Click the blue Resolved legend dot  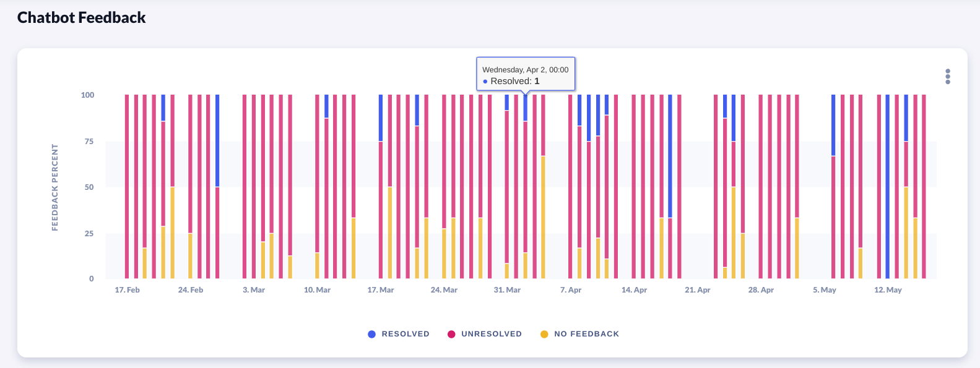tap(371, 334)
